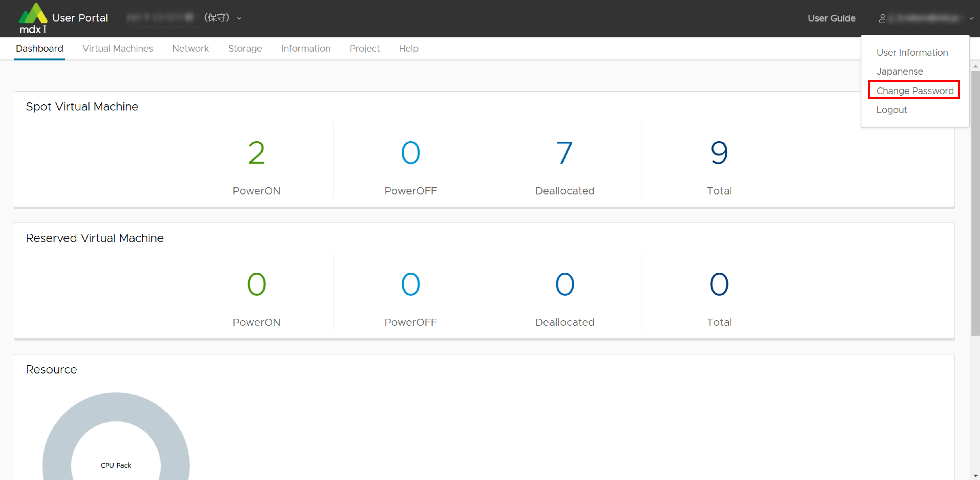980x480 pixels.
Task: Select the Dashboard tab
Action: 40,48
